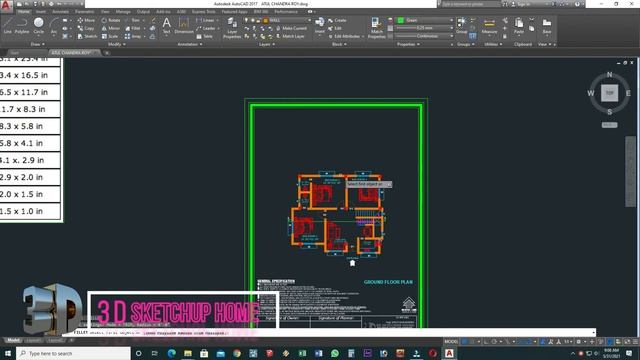Switch to the Model layout tab
Screen dimensions: 640x360
13,340
